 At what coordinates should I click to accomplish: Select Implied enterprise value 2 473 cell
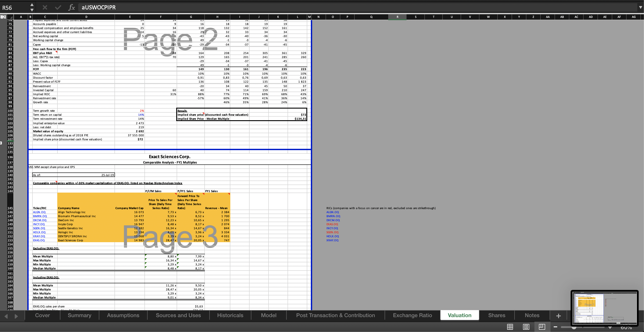coord(129,123)
